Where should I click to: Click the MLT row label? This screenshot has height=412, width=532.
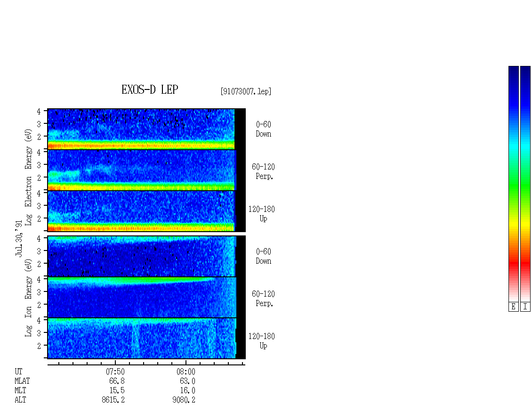[20, 390]
